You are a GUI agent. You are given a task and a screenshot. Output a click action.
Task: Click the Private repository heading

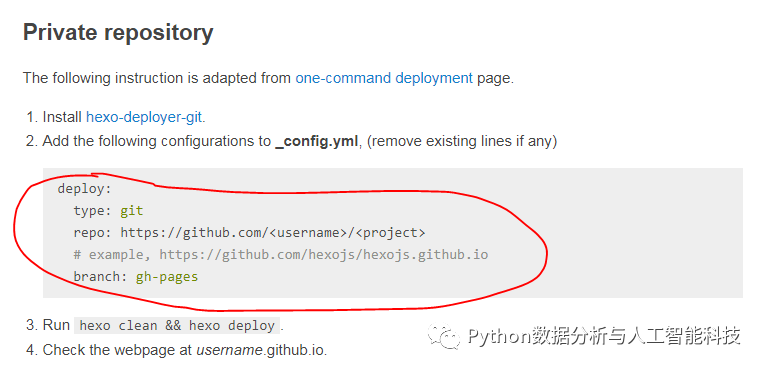[x=118, y=33]
